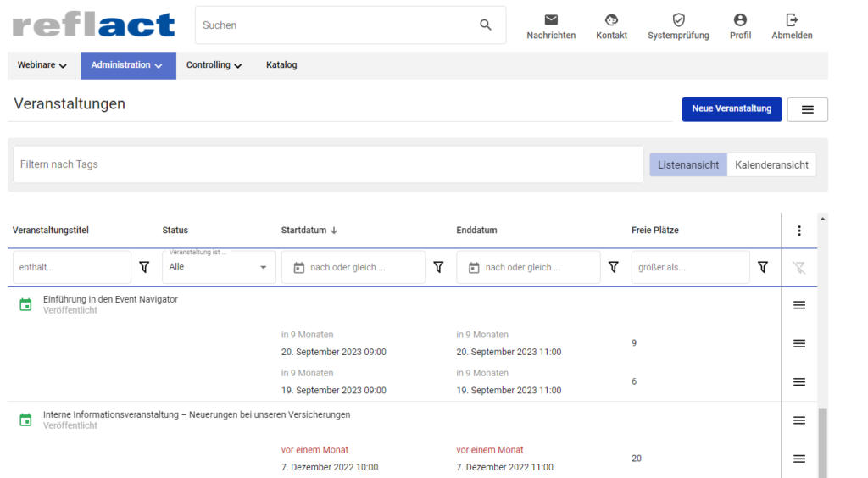Expand the Controlling menu
868x478 pixels.
pos(214,65)
